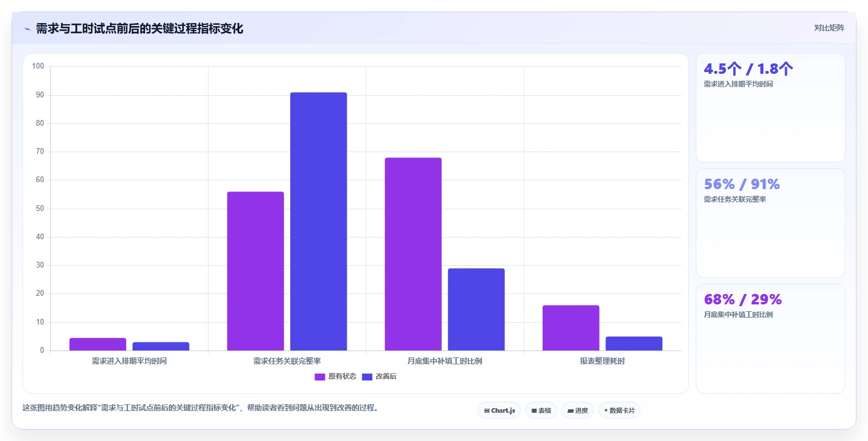Click the 68% / 29% card value

(742, 299)
